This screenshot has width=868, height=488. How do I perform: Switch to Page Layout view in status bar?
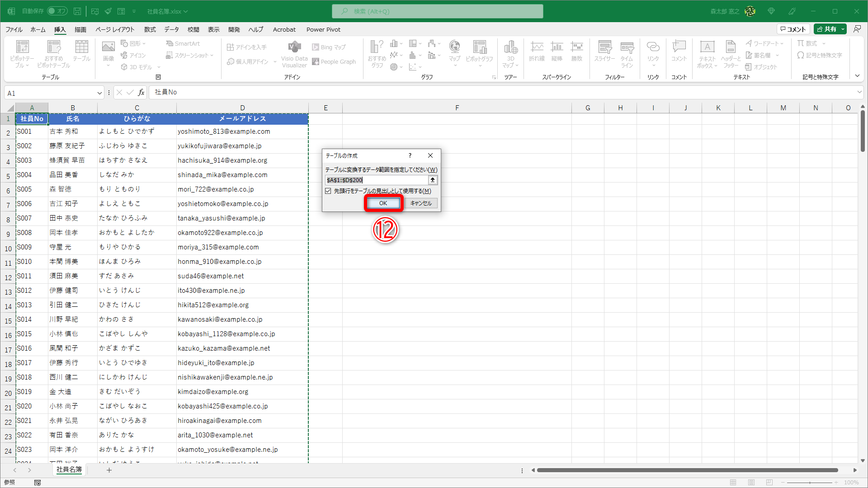[751, 483]
